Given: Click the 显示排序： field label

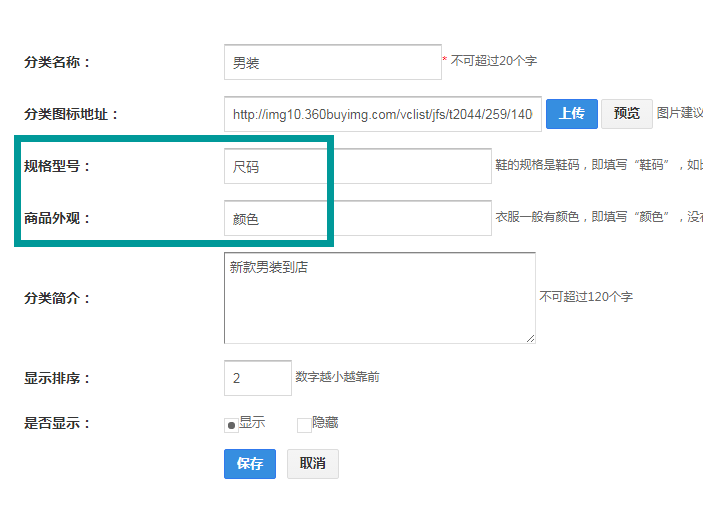Looking at the screenshot, I should click(x=57, y=378).
